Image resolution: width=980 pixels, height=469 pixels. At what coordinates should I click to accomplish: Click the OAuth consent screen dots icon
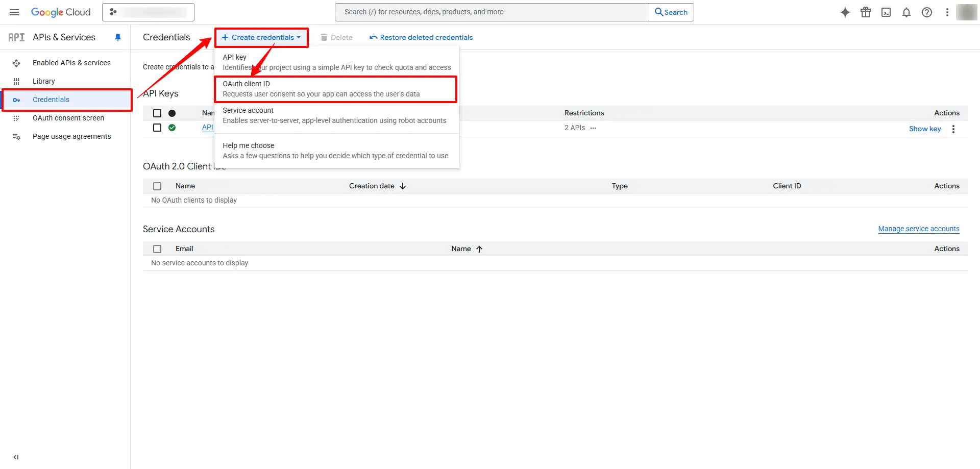[x=16, y=118]
